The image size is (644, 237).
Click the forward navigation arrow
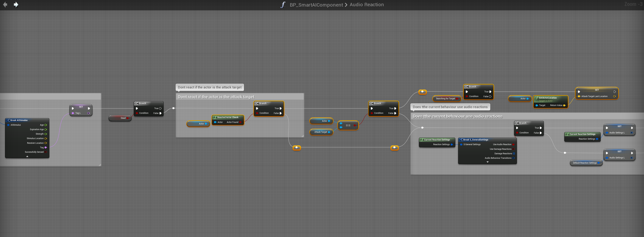coord(16,4)
